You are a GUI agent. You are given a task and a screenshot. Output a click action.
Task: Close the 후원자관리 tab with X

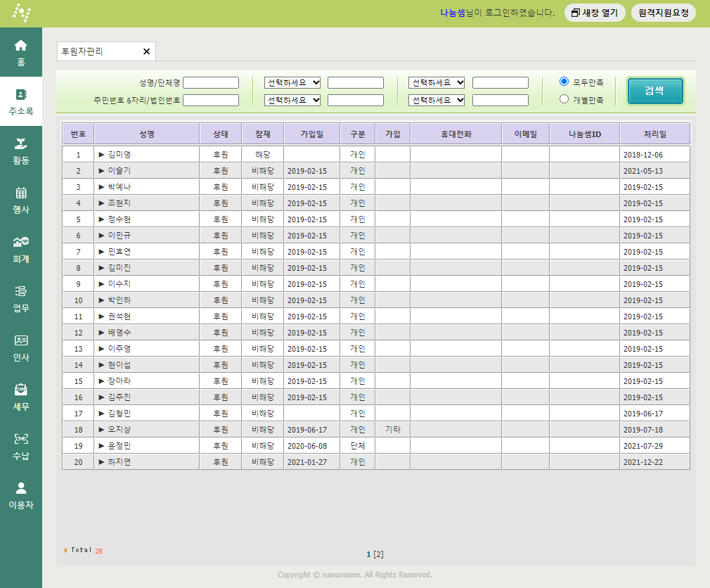click(x=146, y=51)
